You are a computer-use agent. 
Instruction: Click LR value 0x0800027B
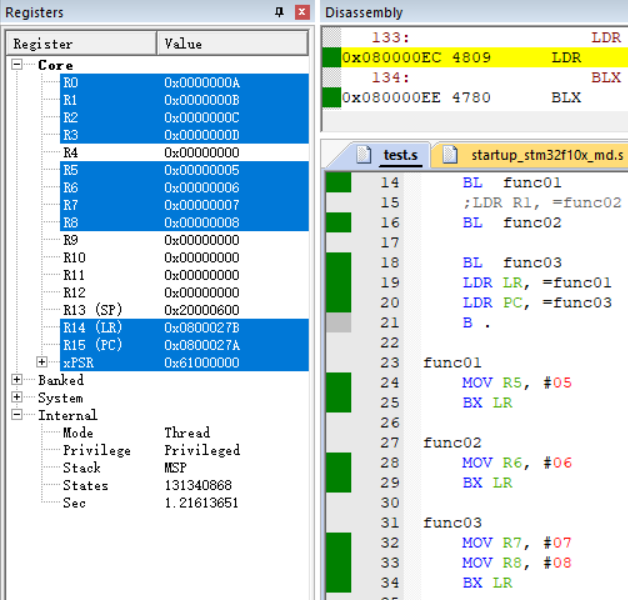(202, 328)
